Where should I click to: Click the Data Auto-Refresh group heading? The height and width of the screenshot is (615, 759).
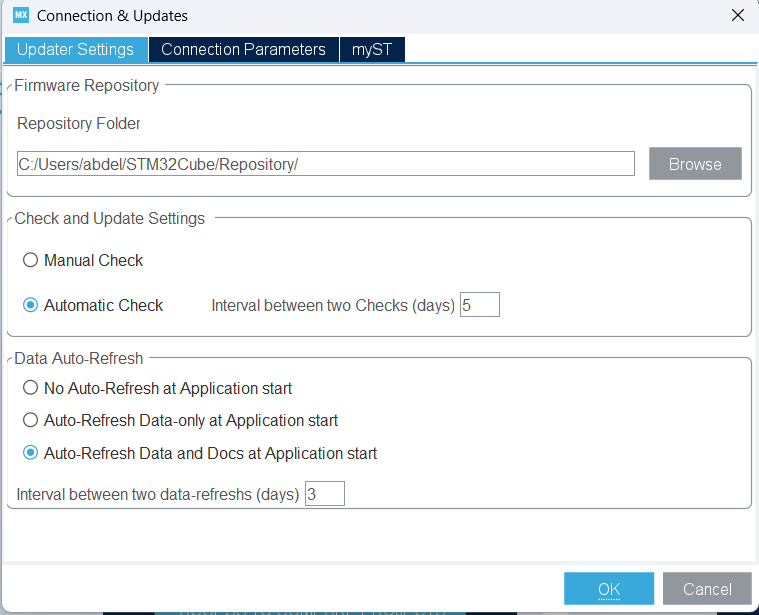tap(79, 357)
